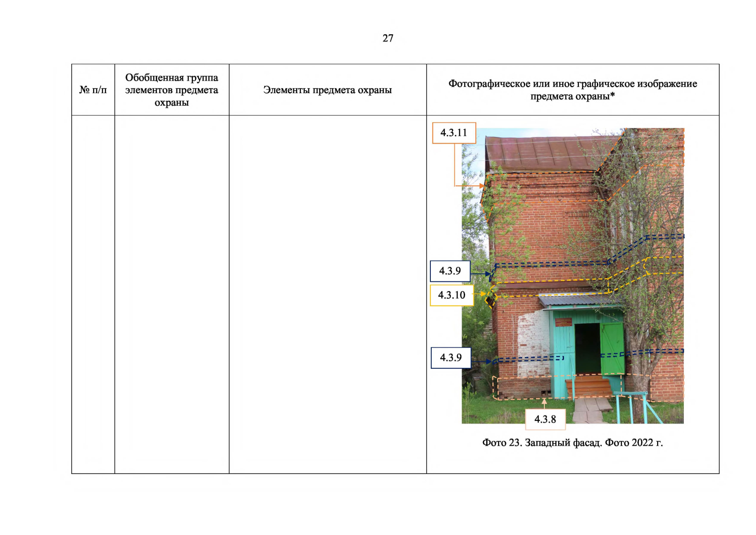Click the "Элементы предмета охраны" column header
The height and width of the screenshot is (535, 756).
pyautogui.click(x=327, y=90)
